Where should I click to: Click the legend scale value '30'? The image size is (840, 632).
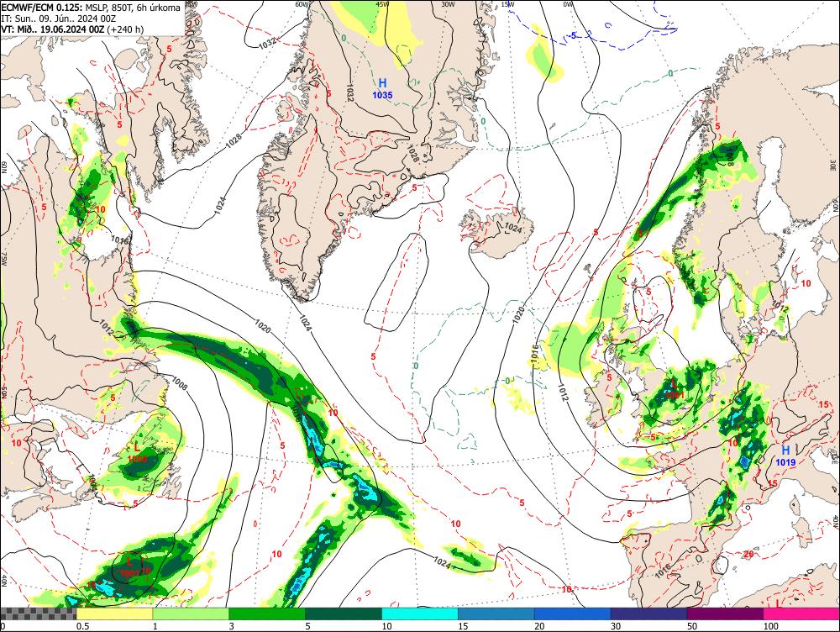click(x=616, y=626)
